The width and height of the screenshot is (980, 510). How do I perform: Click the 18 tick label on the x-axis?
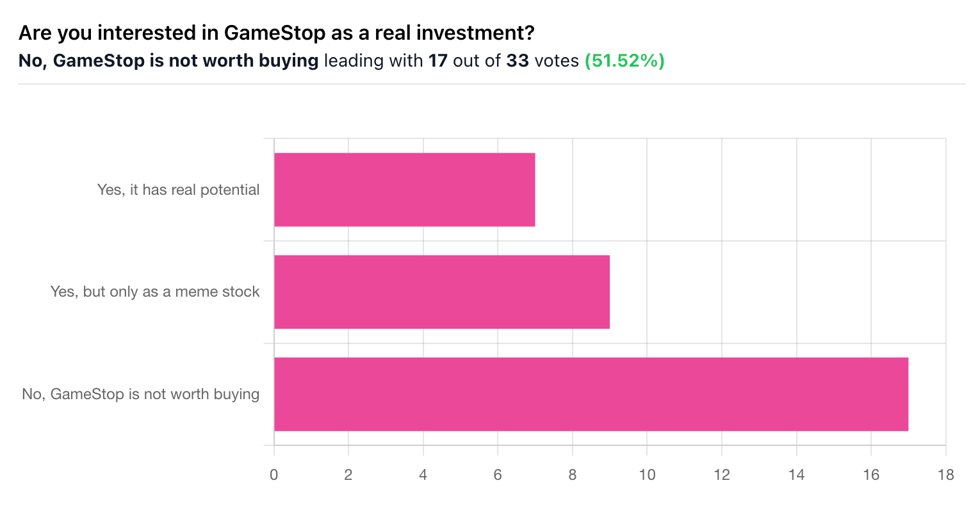point(945,475)
